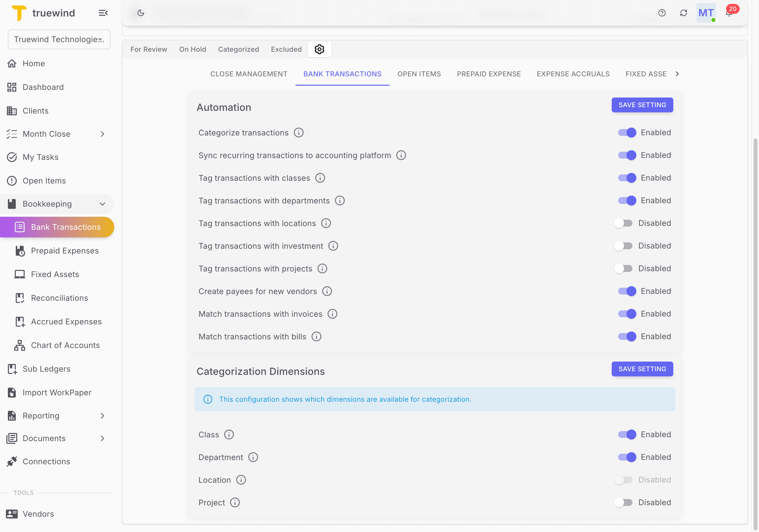Viewport: 759px width, 532px height.
Task: Click the Chart of Accounts icon
Action: coord(20,345)
